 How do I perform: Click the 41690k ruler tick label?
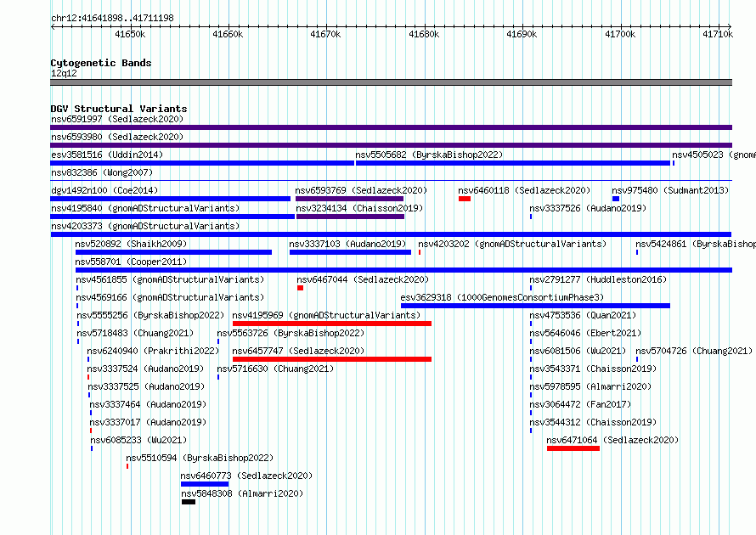522,34
